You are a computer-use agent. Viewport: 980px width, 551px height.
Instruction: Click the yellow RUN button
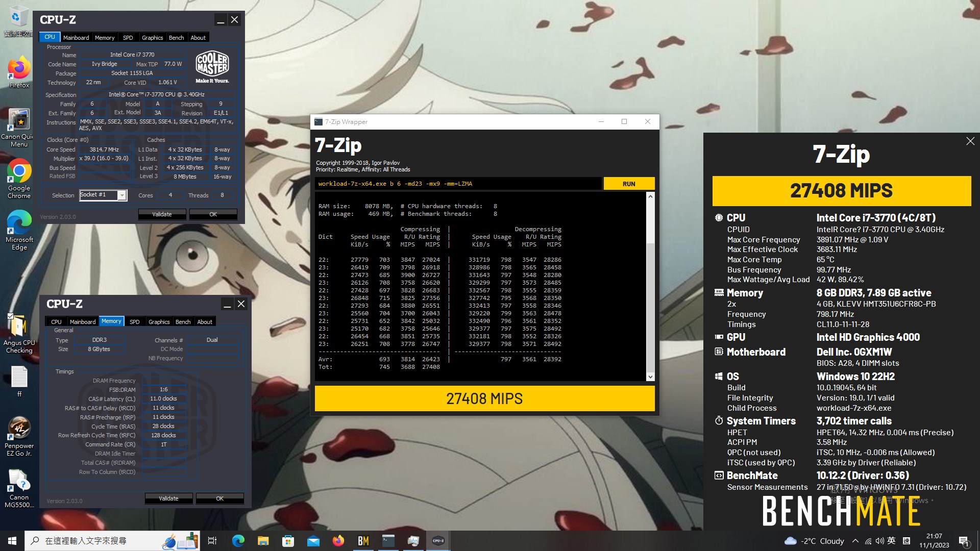click(629, 184)
